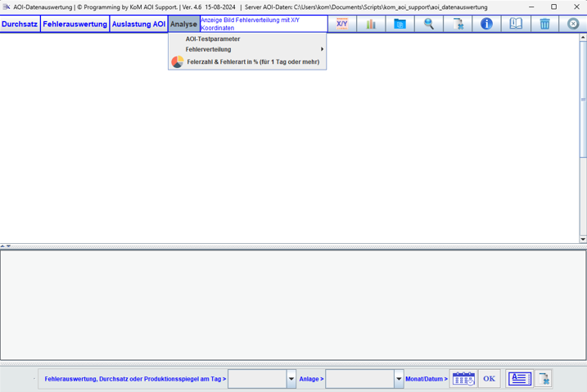Click the bottom bar document delete icon

(544, 379)
